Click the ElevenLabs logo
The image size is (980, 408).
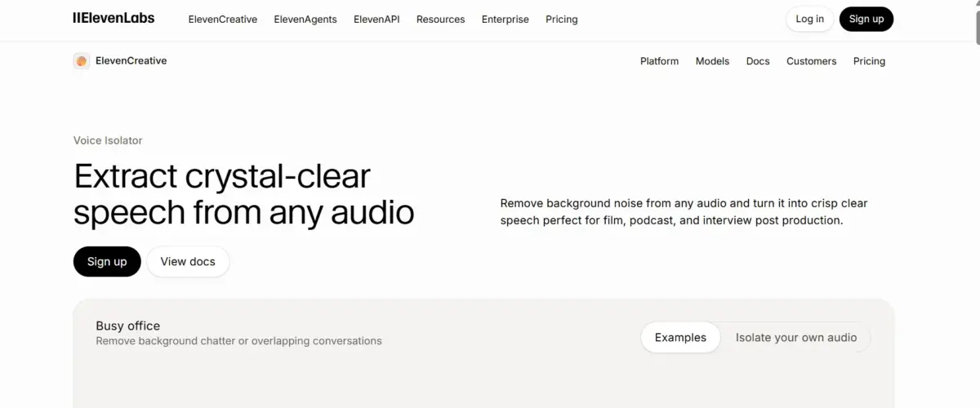pos(114,18)
